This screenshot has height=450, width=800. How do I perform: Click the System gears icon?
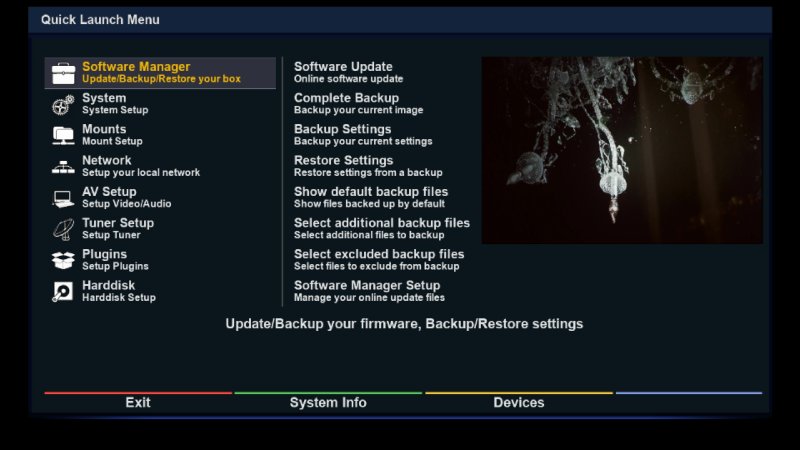[x=64, y=104]
